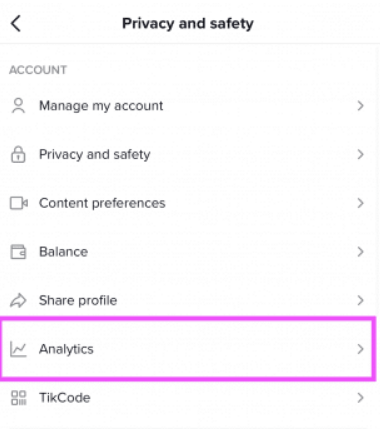The image size is (380, 429).
Task: Select the Analytics text label
Action: tap(66, 349)
